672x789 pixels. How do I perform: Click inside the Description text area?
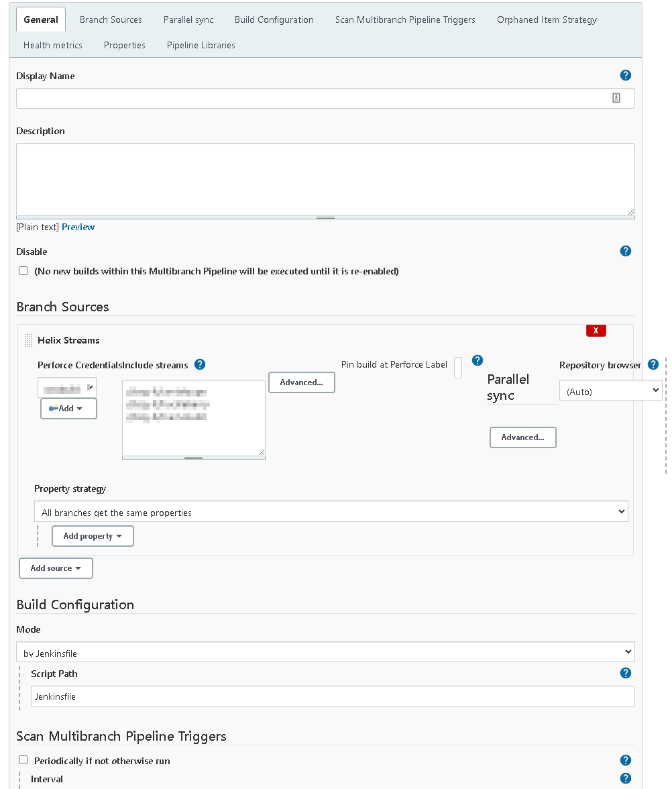[x=325, y=180]
